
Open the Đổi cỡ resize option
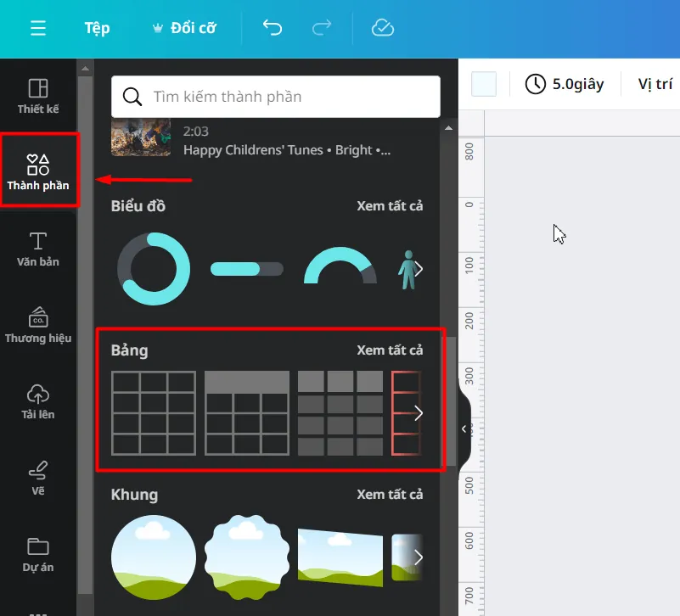(184, 28)
